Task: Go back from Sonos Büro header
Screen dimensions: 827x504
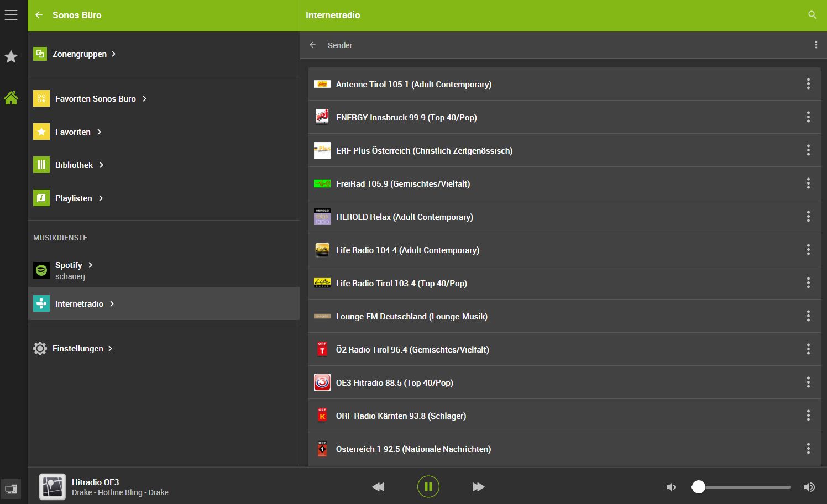Action: (x=39, y=15)
